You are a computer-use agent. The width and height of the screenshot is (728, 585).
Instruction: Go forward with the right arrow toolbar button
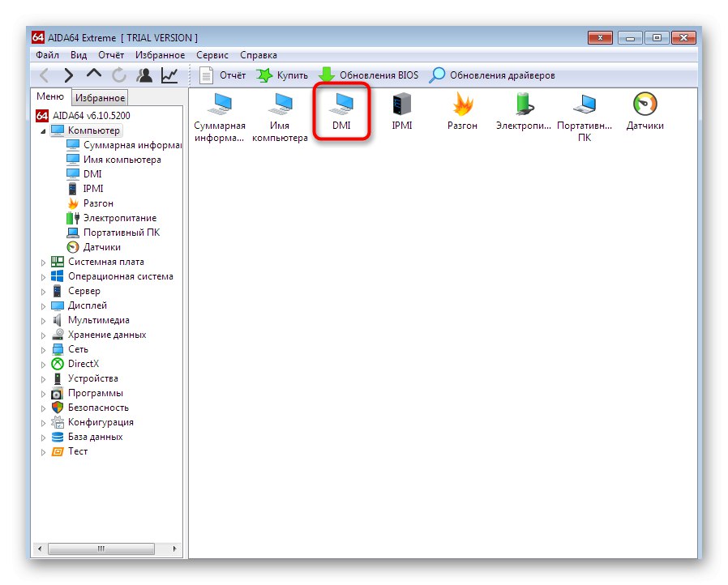pos(69,75)
